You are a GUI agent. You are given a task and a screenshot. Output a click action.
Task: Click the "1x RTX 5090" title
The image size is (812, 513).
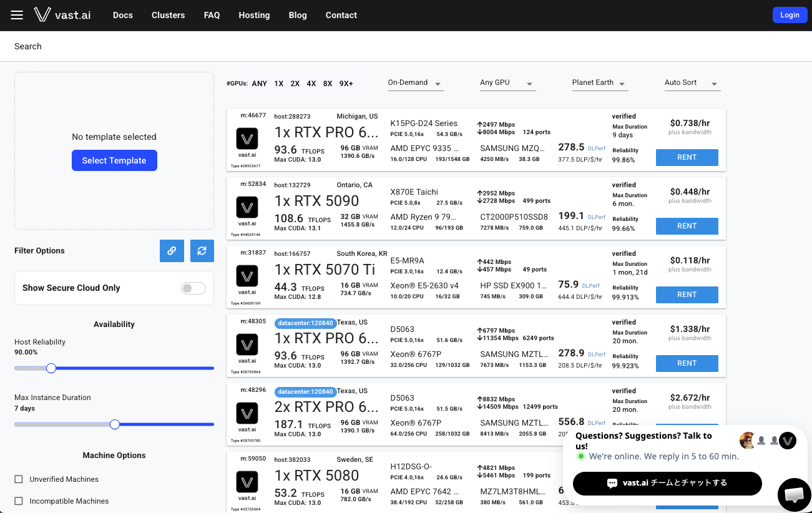click(x=317, y=201)
